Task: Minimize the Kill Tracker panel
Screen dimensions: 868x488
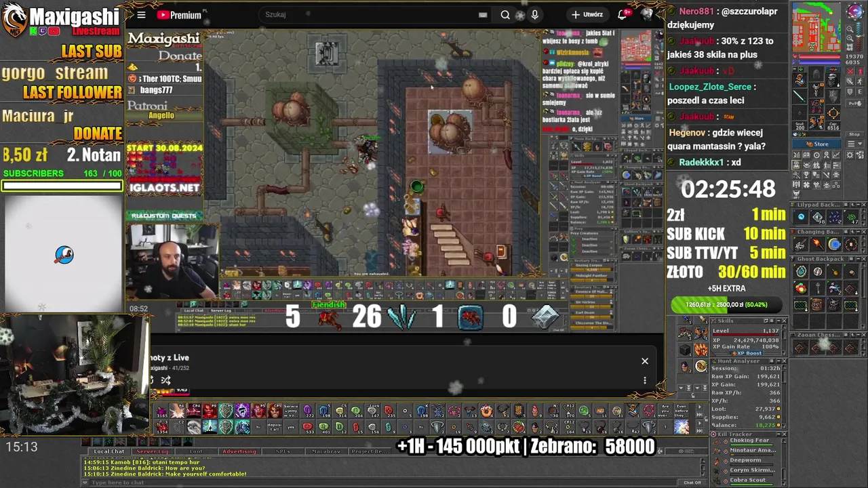Action: click(x=778, y=434)
